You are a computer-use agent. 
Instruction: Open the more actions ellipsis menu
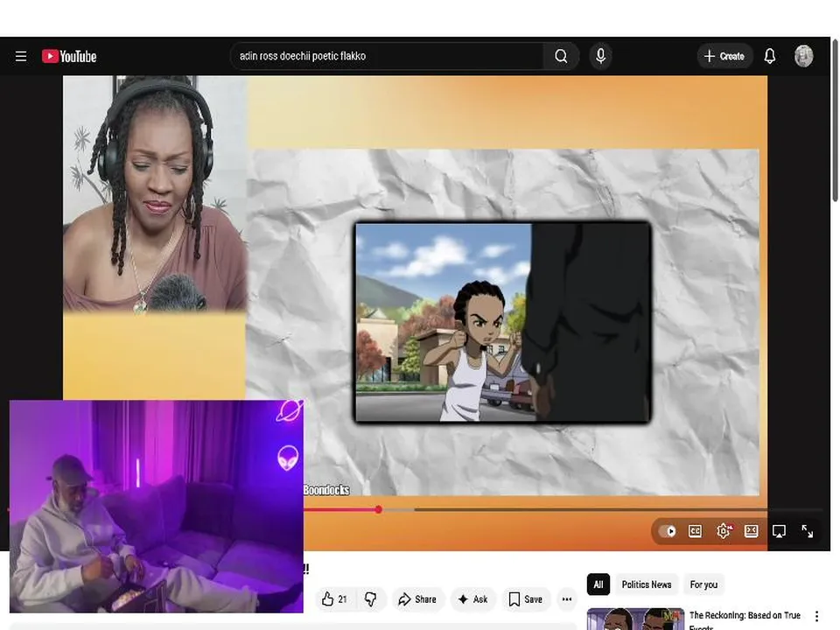point(567,598)
